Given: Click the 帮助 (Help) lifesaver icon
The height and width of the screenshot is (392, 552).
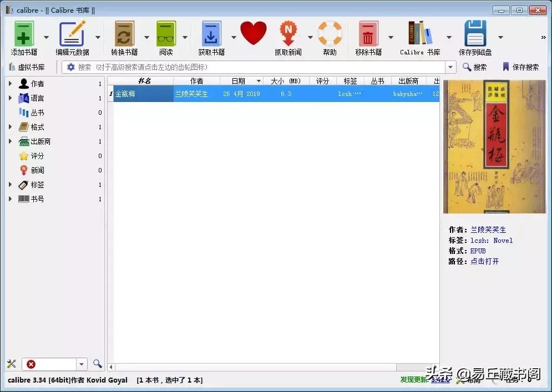Looking at the screenshot, I should coord(330,34).
